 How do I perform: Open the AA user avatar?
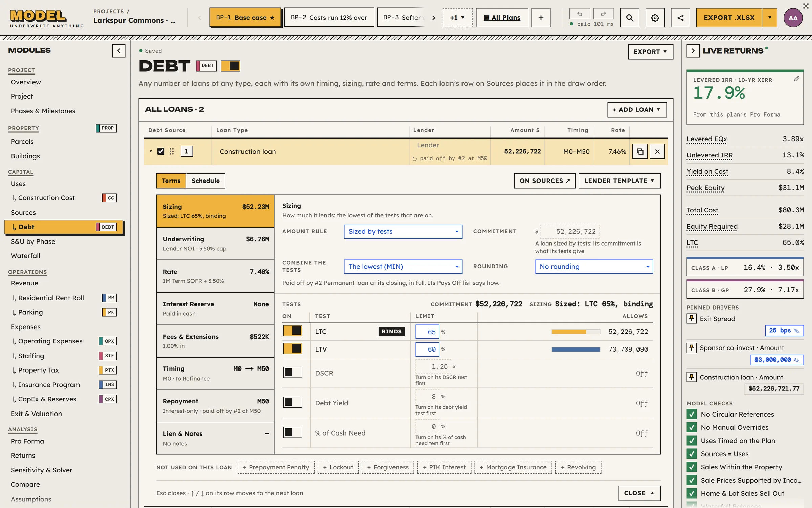pyautogui.click(x=793, y=18)
